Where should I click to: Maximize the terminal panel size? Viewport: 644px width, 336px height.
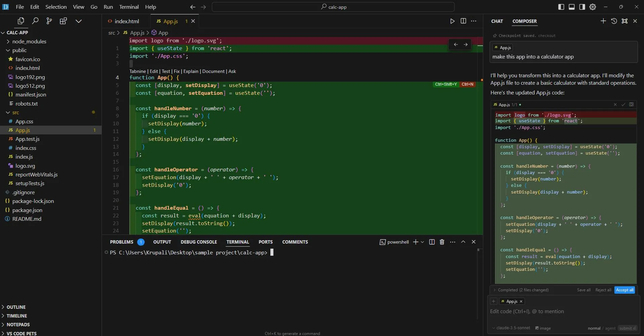463,242
